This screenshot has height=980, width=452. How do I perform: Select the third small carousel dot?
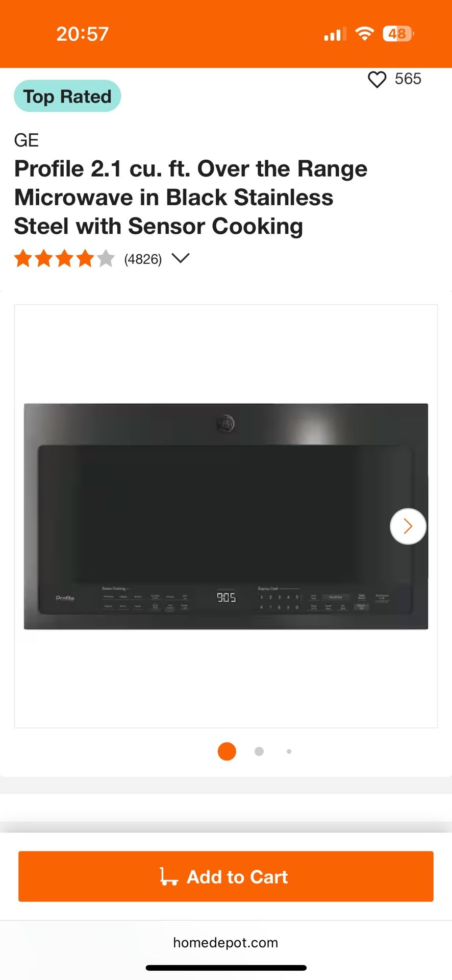click(289, 751)
